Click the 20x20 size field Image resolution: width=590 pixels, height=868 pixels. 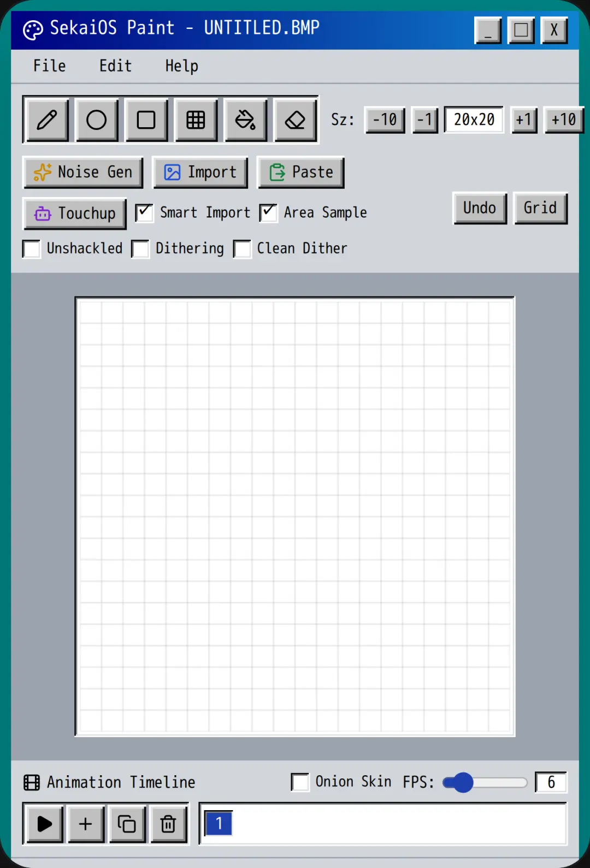(x=474, y=120)
